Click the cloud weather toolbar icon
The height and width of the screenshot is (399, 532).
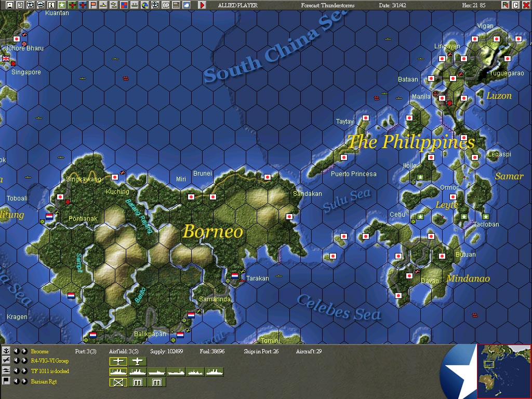coord(187,5)
